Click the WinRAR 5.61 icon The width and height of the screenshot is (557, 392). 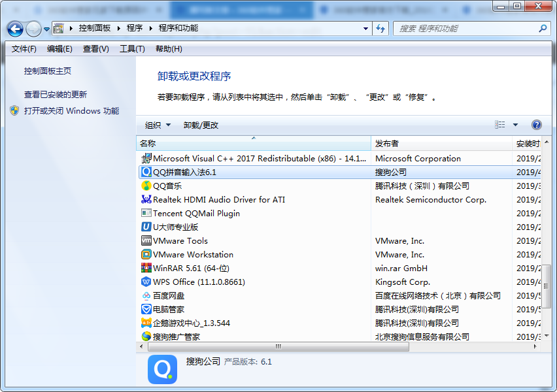tap(146, 268)
